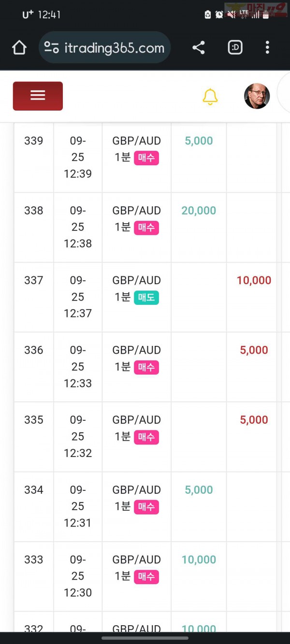290x644 pixels.
Task: Tap the alarm icon in the status bar
Action: tap(219, 14)
